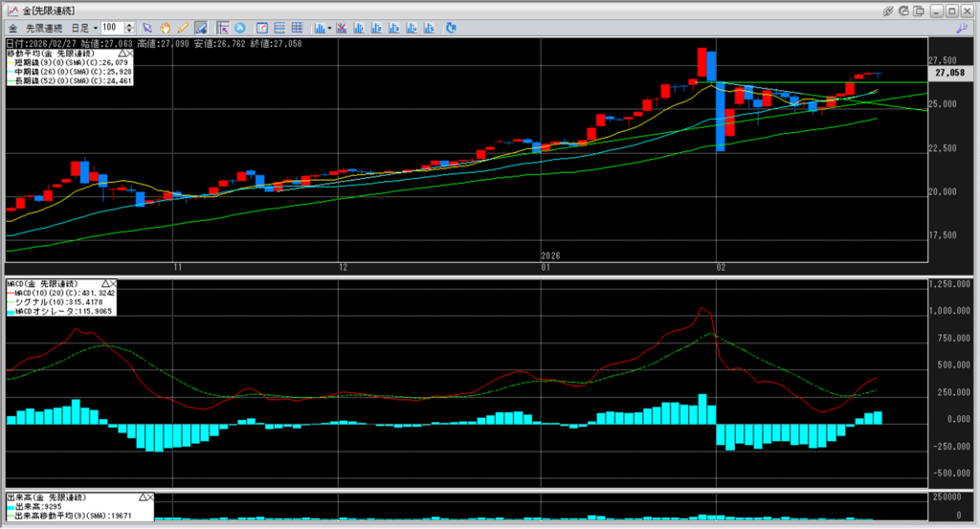
Task: Click the 金 symbol menu item
Action: pyautogui.click(x=12, y=28)
